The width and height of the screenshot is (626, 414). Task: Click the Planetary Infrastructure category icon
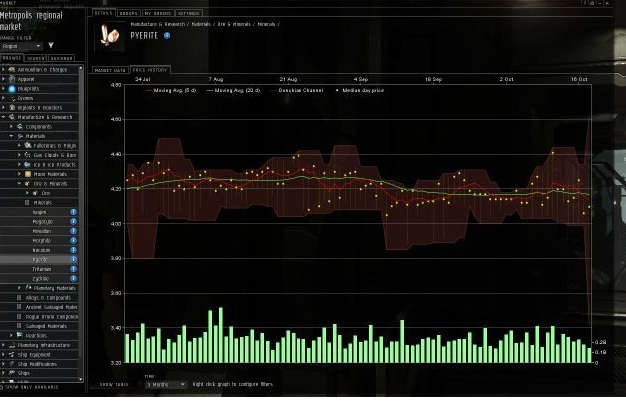click(12, 345)
